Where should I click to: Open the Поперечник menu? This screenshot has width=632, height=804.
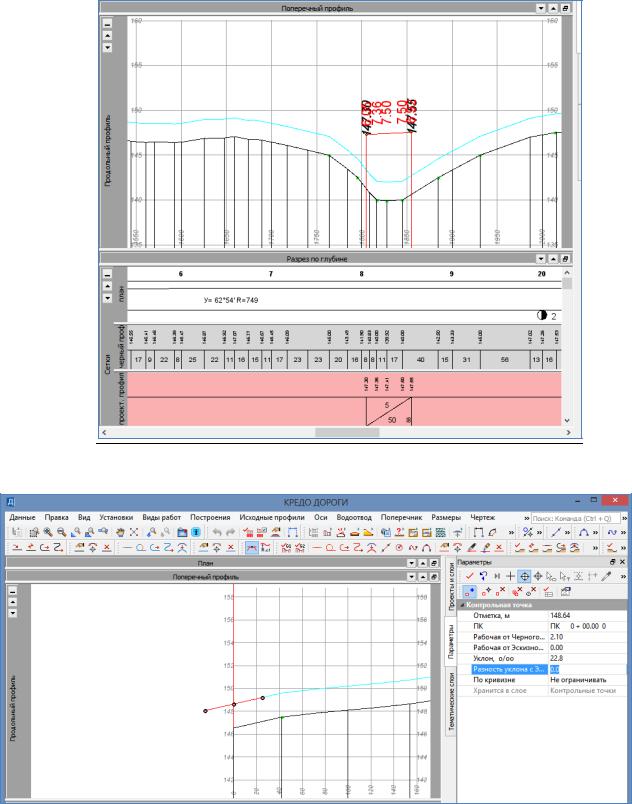[401, 517]
